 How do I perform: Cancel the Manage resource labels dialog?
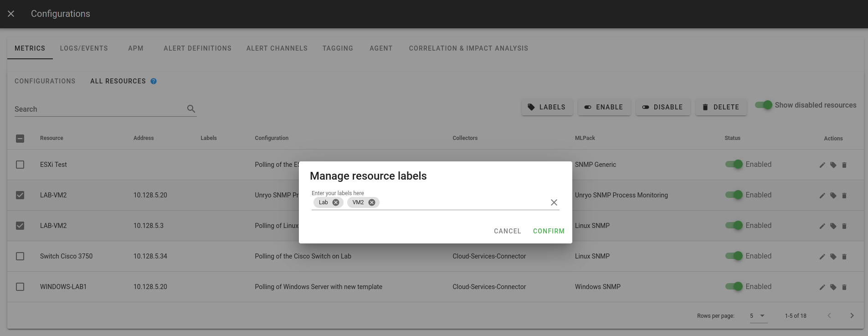pos(508,231)
